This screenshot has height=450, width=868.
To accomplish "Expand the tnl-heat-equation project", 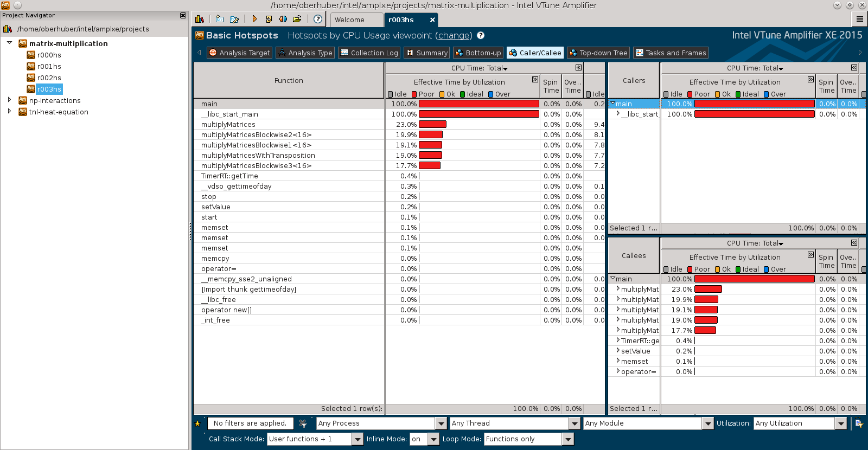I will pyautogui.click(x=9, y=111).
